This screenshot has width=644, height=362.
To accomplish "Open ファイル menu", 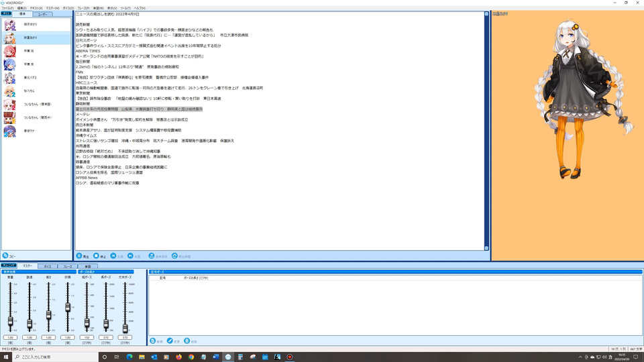I will pos(7,8).
